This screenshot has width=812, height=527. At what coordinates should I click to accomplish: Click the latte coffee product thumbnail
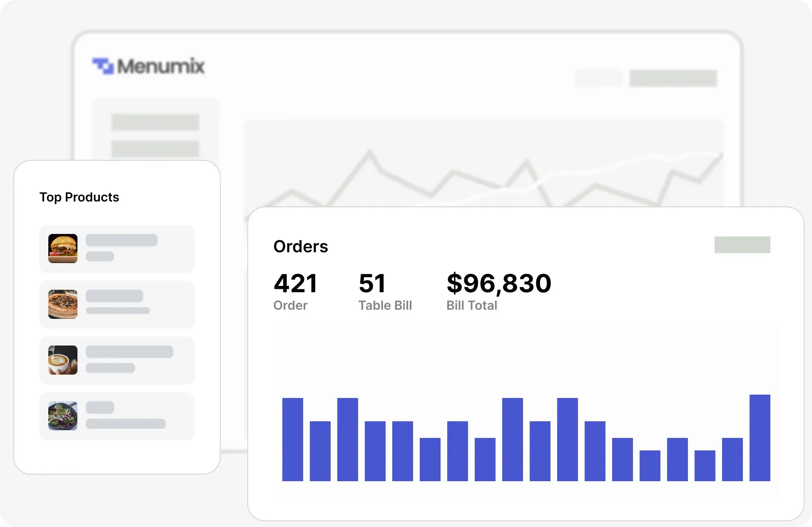tap(63, 360)
